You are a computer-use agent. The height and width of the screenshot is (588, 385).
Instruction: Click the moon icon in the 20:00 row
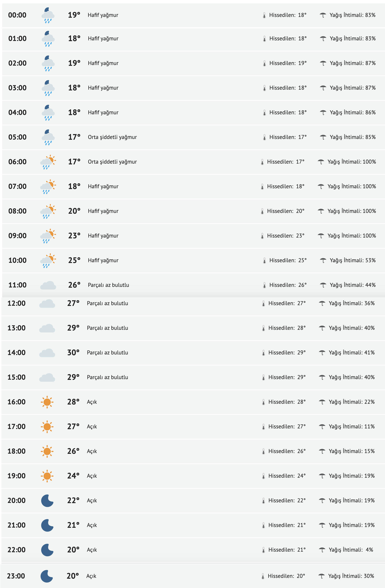click(47, 501)
